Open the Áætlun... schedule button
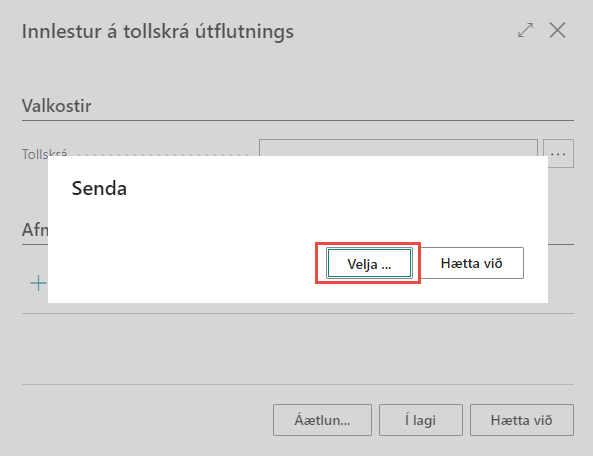 pos(322,420)
